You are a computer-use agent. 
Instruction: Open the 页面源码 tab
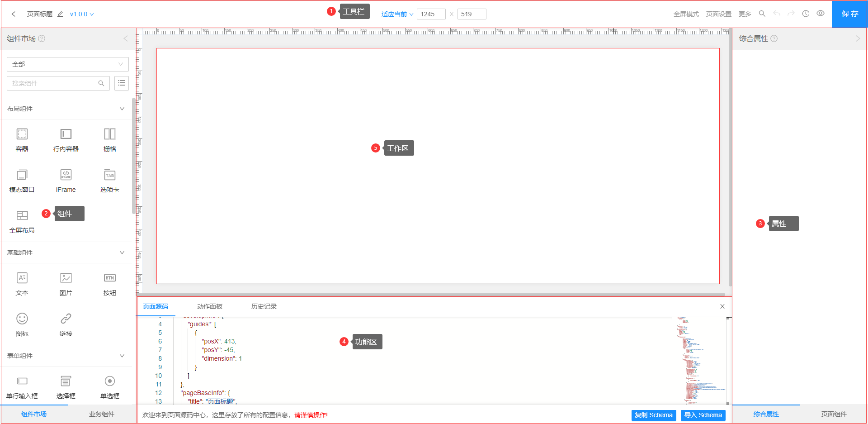pos(156,306)
